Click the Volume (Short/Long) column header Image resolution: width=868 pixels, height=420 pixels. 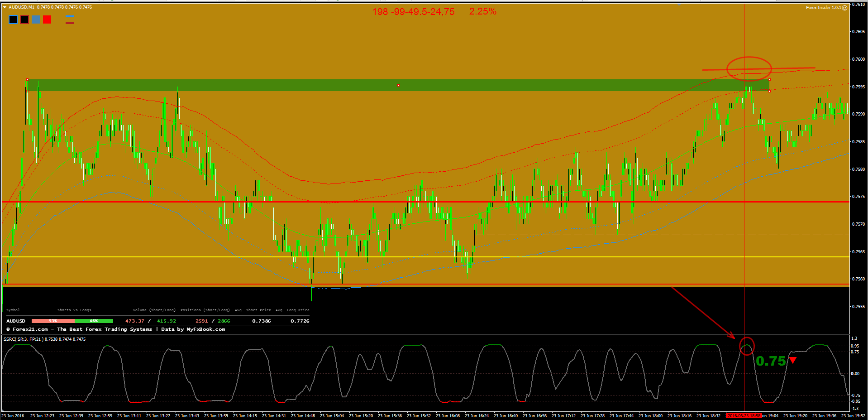pos(154,310)
